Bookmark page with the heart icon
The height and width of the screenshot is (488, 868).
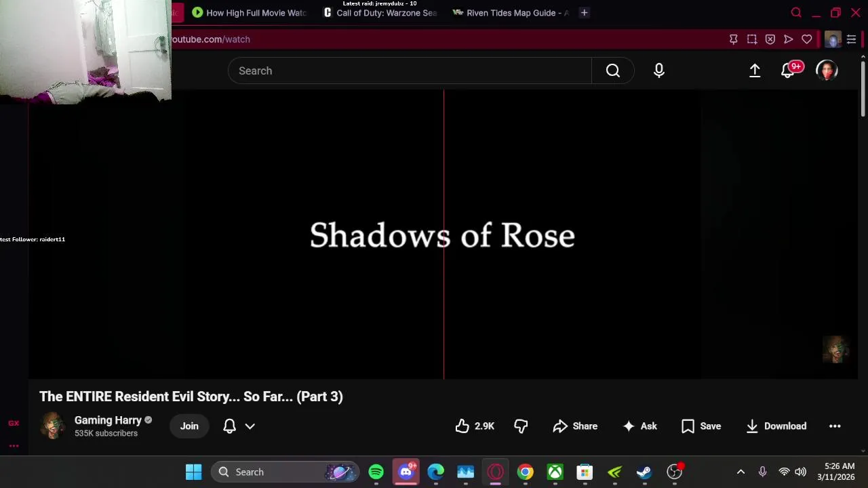pyautogui.click(x=806, y=39)
